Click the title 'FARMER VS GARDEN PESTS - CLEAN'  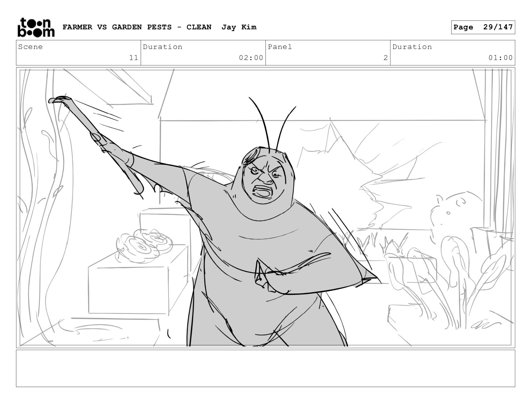(x=137, y=27)
